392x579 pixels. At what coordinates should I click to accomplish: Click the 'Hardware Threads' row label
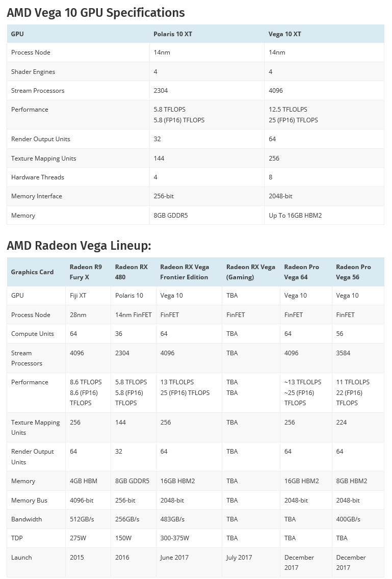(x=38, y=177)
